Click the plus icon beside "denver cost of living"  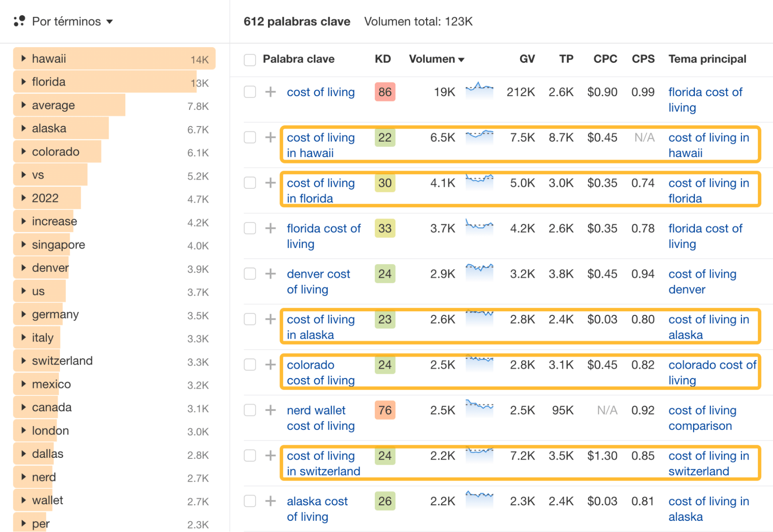tap(270, 274)
